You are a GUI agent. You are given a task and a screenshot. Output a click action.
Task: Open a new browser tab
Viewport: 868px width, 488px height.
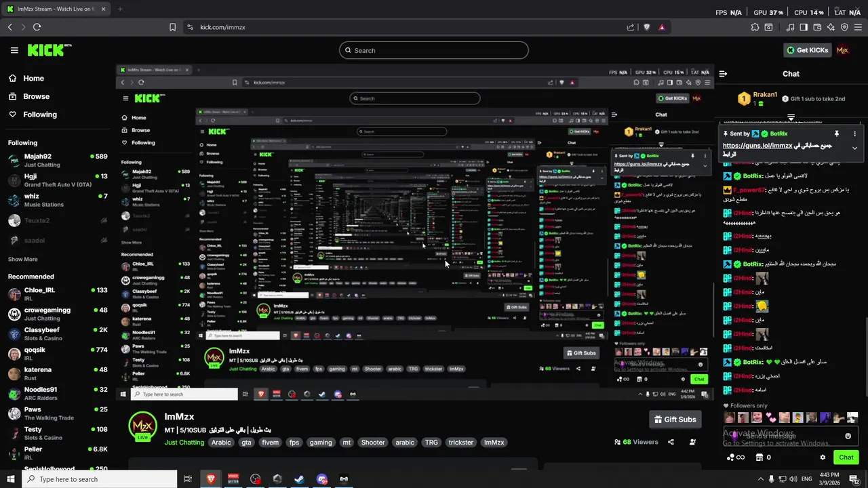click(120, 9)
